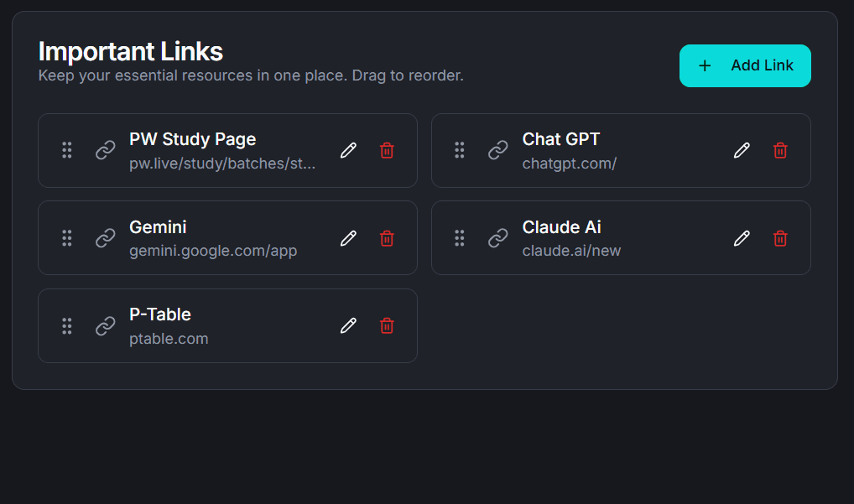Screen dimensions: 854x504
Task: Edit the Gemini link entry
Action: [348, 238]
